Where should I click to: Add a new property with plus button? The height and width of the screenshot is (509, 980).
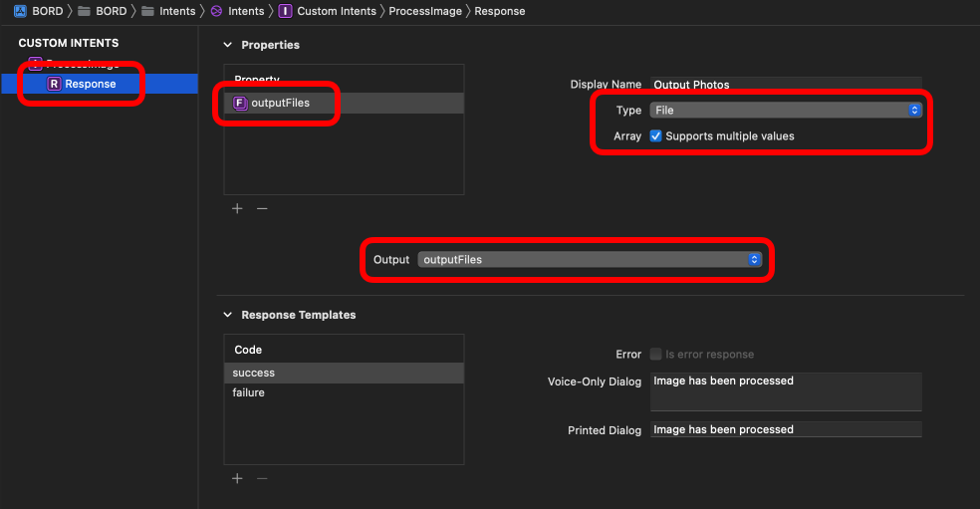click(237, 208)
